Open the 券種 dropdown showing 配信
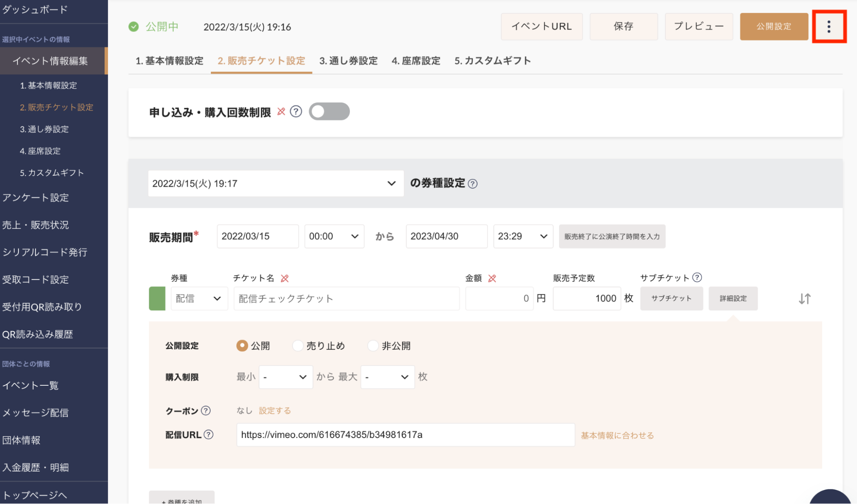This screenshot has width=857, height=504. pyautogui.click(x=199, y=298)
